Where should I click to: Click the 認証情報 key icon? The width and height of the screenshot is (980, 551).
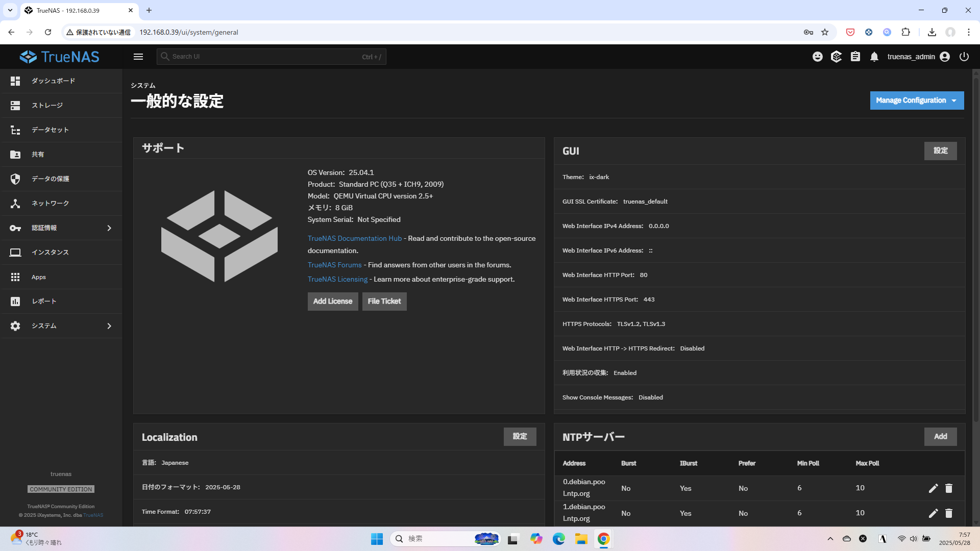point(15,228)
